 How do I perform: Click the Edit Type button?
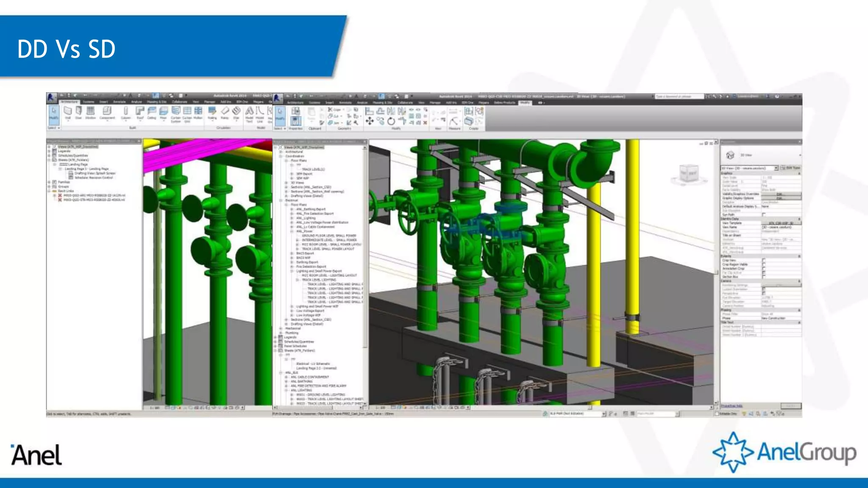click(790, 168)
